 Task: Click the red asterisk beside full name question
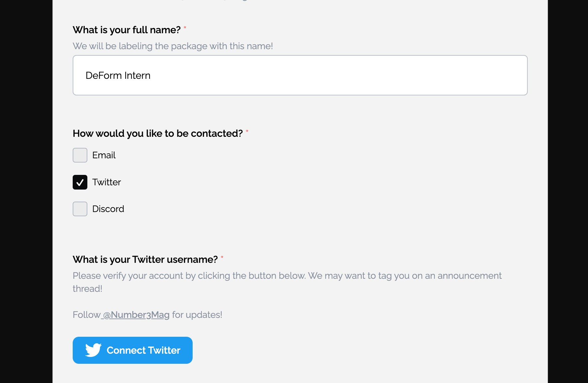click(185, 28)
